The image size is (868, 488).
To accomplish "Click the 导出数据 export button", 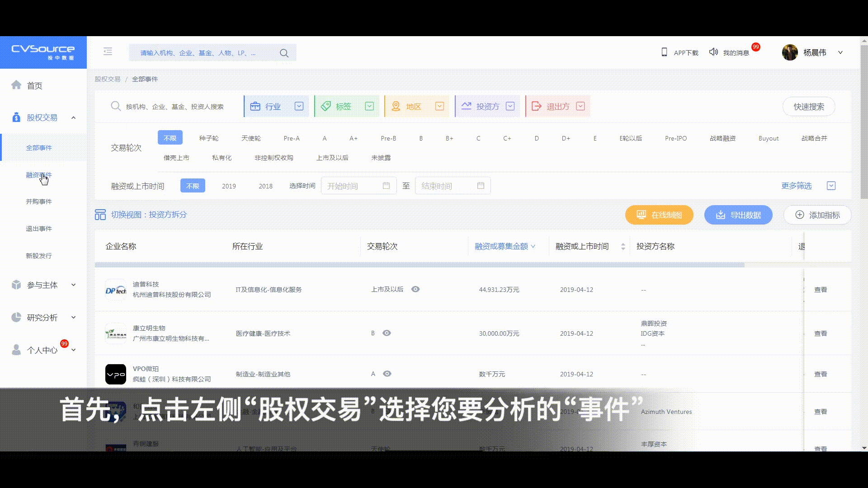I will pos(738,215).
